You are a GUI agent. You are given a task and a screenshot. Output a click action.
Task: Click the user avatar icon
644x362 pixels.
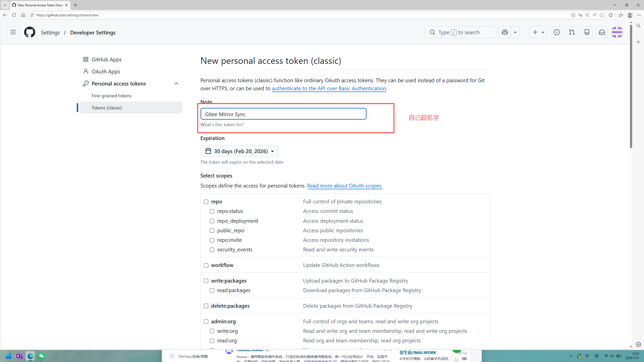617,32
